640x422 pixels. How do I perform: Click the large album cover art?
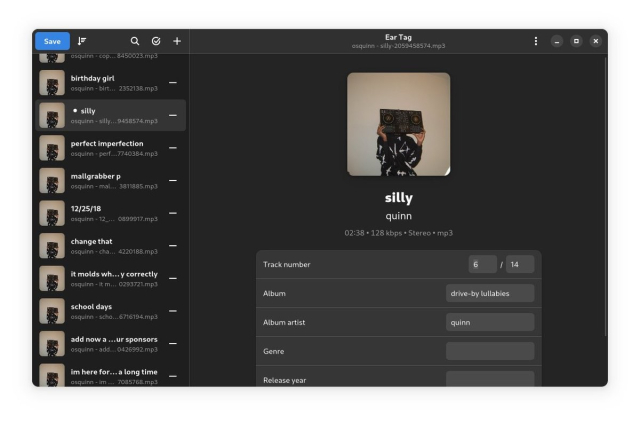398,124
